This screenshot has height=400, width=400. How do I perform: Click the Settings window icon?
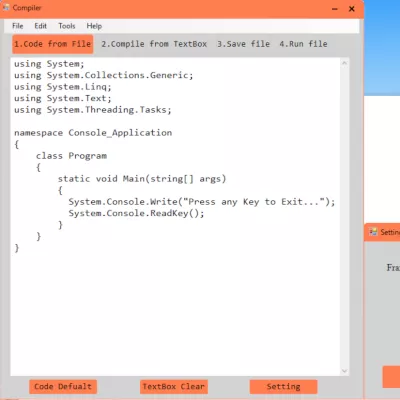point(373,232)
